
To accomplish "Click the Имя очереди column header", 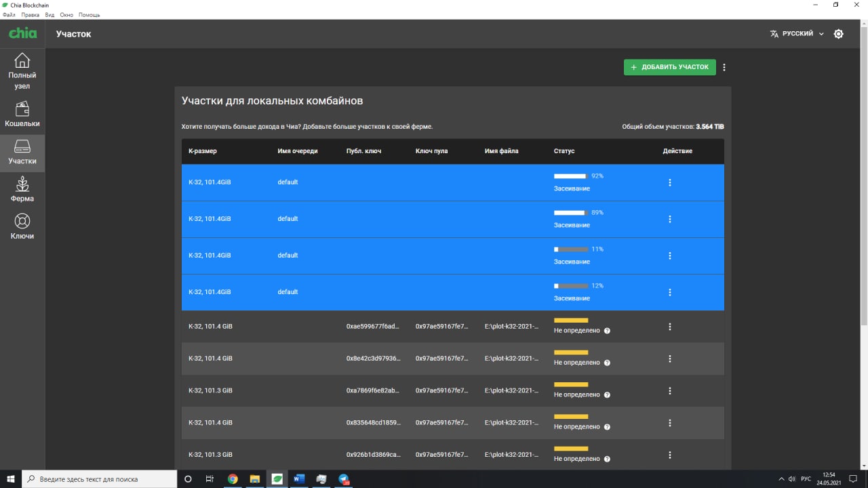I will pyautogui.click(x=298, y=151).
